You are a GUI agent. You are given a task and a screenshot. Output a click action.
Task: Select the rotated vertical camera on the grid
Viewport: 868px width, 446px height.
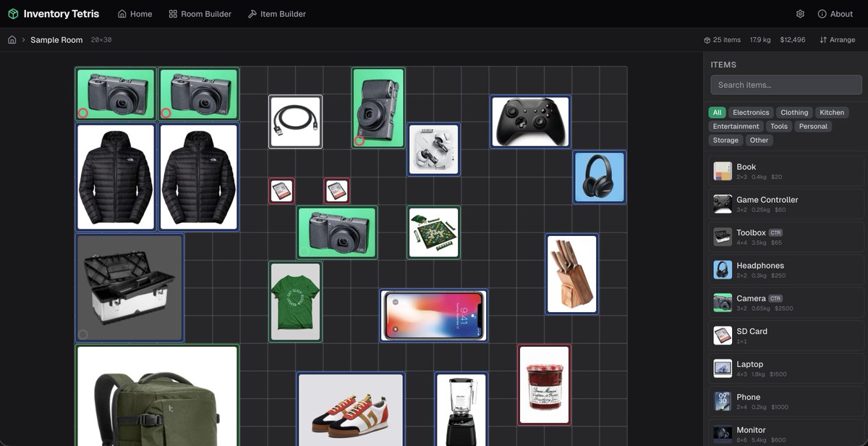(x=378, y=108)
